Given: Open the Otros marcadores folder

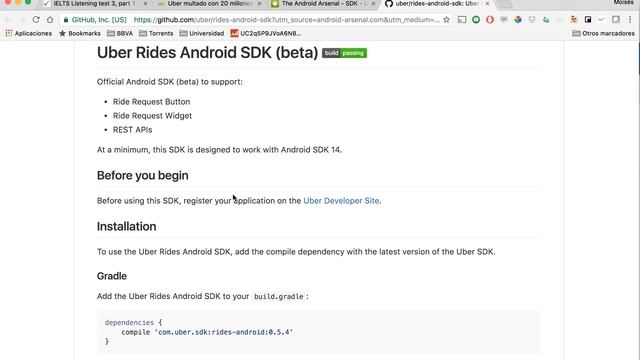Looking at the screenshot, I should [x=604, y=33].
